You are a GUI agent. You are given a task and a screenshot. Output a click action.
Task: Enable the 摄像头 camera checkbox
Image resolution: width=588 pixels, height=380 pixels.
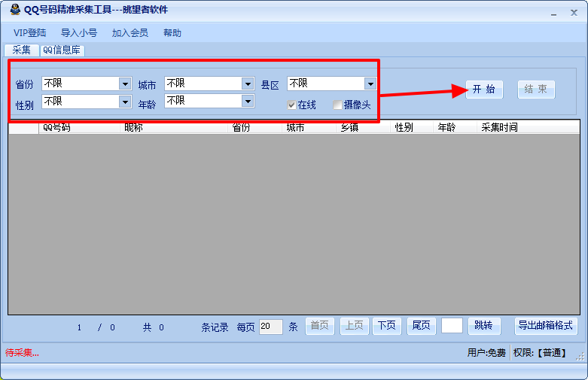click(337, 105)
